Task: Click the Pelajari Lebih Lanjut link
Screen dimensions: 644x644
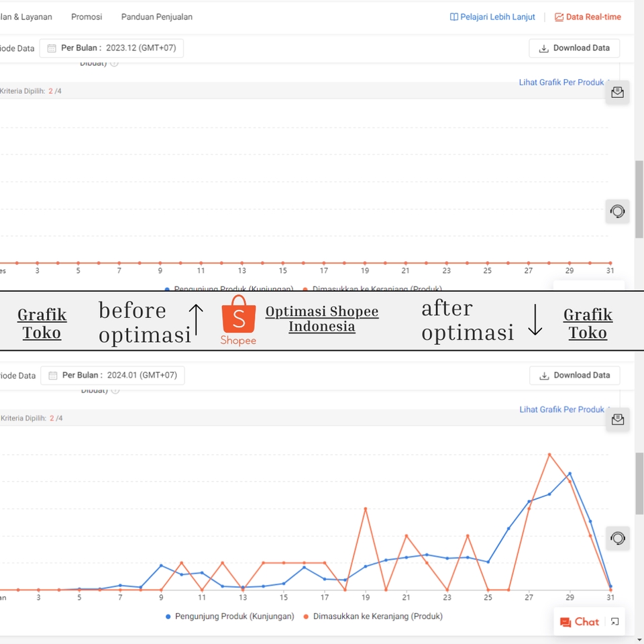Action: (497, 17)
